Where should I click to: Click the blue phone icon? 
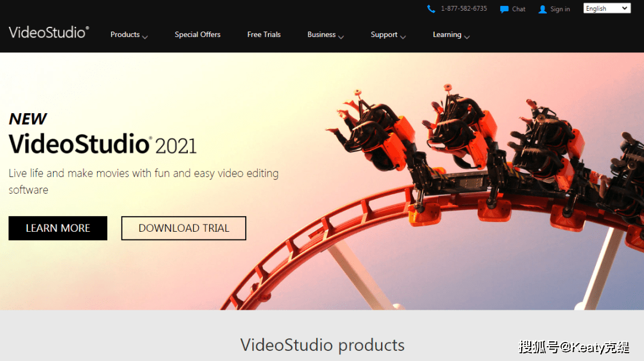[x=431, y=9]
